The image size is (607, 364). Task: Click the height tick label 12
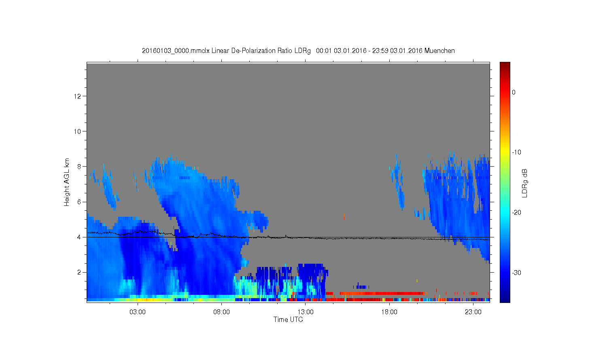(x=78, y=96)
